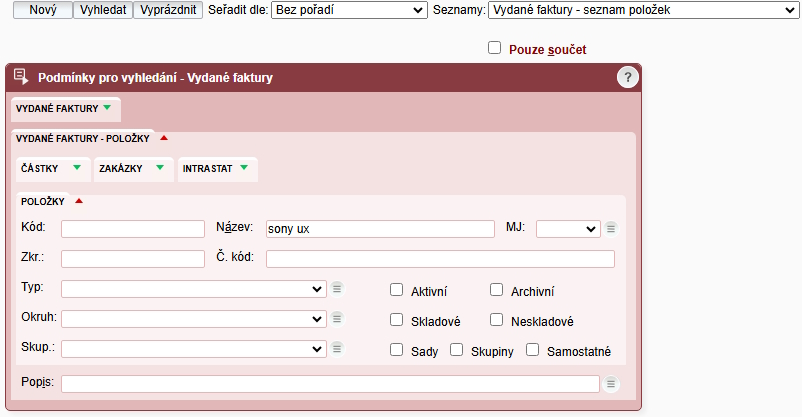Viewport: 802px width, 417px height.
Task: Click the help question mark icon
Action: click(x=627, y=77)
